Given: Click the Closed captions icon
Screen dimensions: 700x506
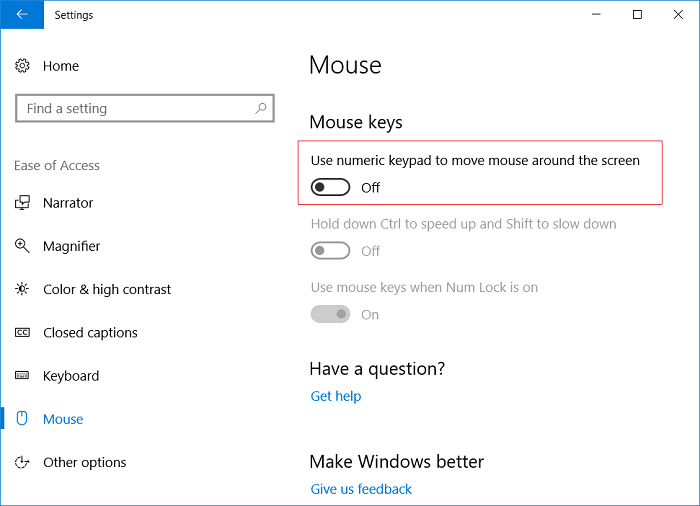Looking at the screenshot, I should click(x=23, y=333).
